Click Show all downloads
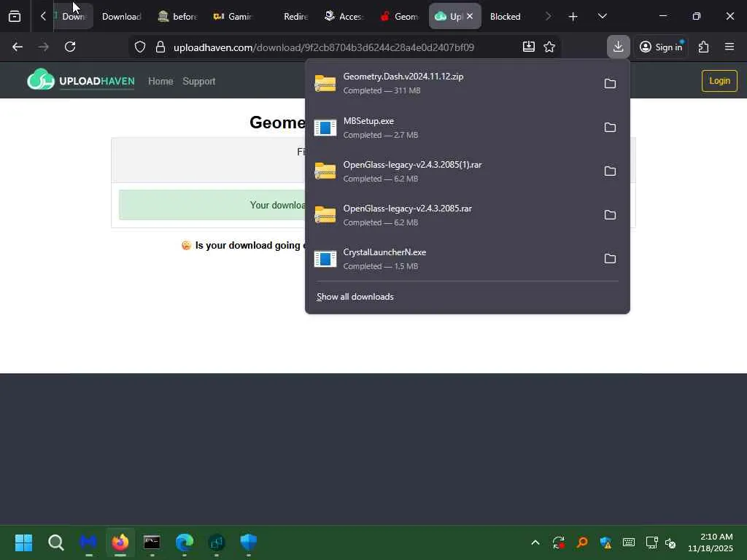This screenshot has width=747, height=560. coord(355,297)
